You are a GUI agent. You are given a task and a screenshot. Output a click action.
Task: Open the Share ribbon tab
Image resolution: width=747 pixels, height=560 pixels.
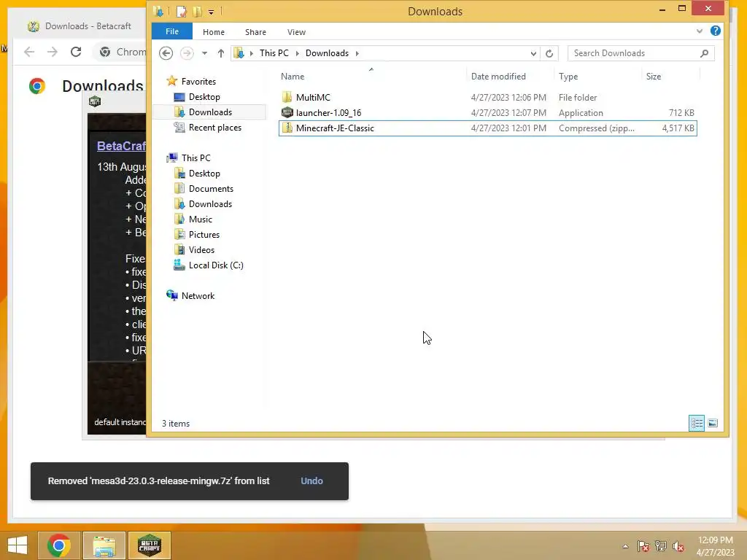[255, 32]
